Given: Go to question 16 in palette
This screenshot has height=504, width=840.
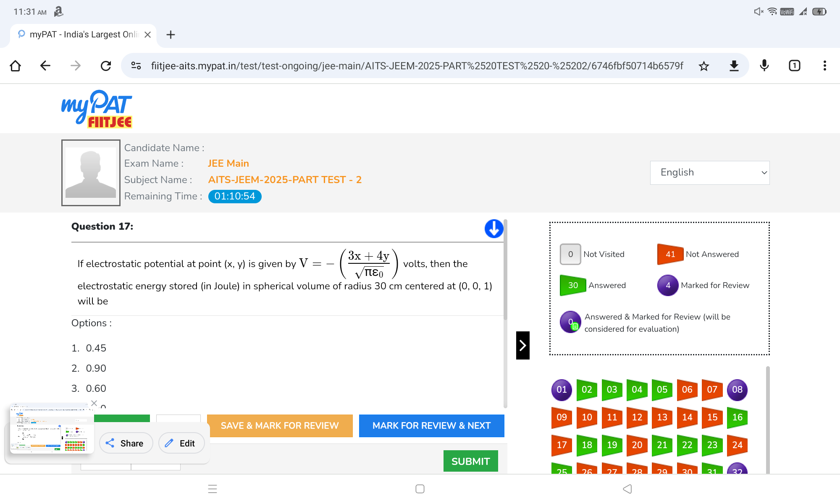Looking at the screenshot, I should [738, 417].
